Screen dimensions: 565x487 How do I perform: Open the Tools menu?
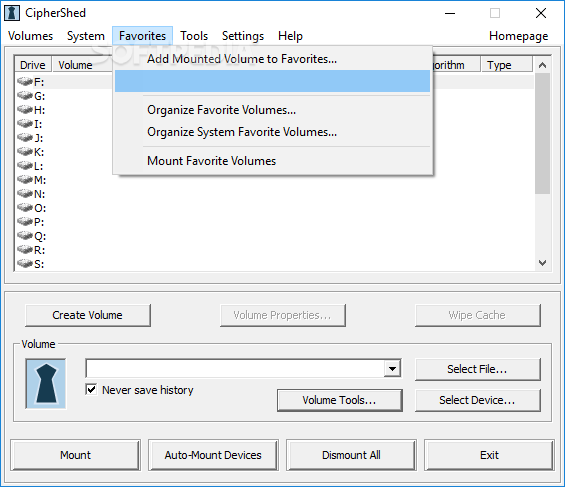click(194, 36)
